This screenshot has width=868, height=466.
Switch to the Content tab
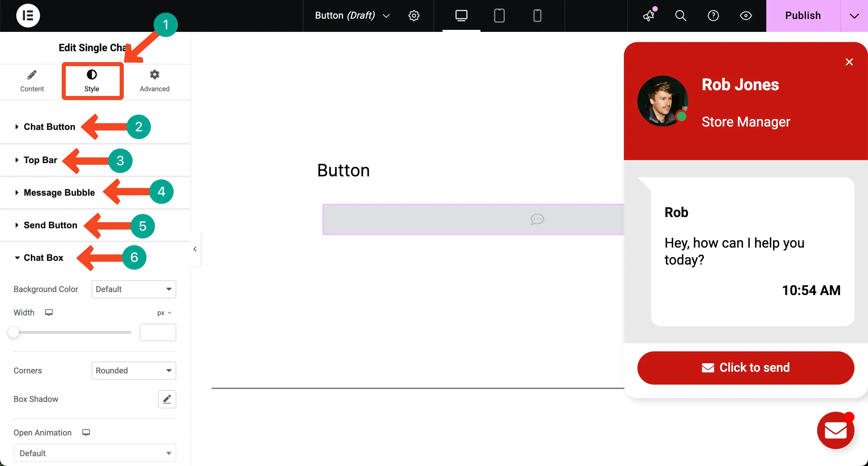click(32, 81)
